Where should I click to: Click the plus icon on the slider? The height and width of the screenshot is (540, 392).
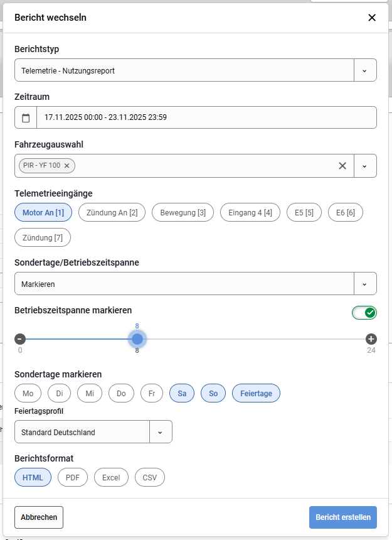tap(371, 339)
